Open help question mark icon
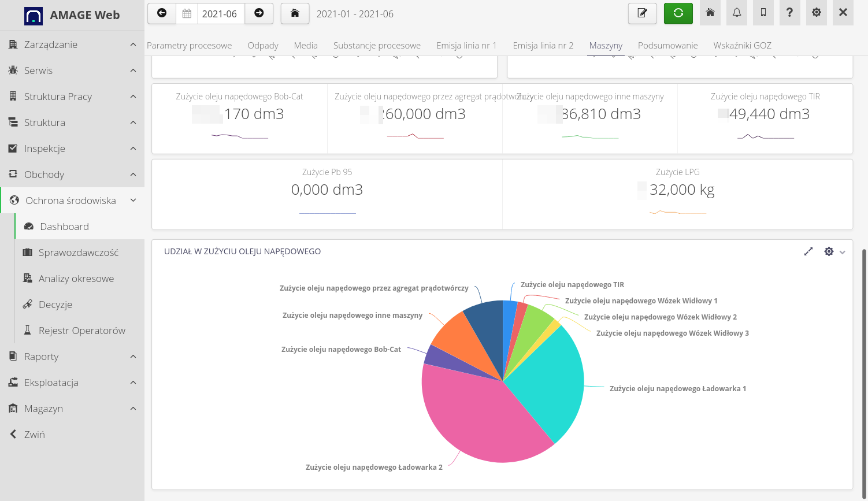The image size is (868, 501). click(x=789, y=13)
